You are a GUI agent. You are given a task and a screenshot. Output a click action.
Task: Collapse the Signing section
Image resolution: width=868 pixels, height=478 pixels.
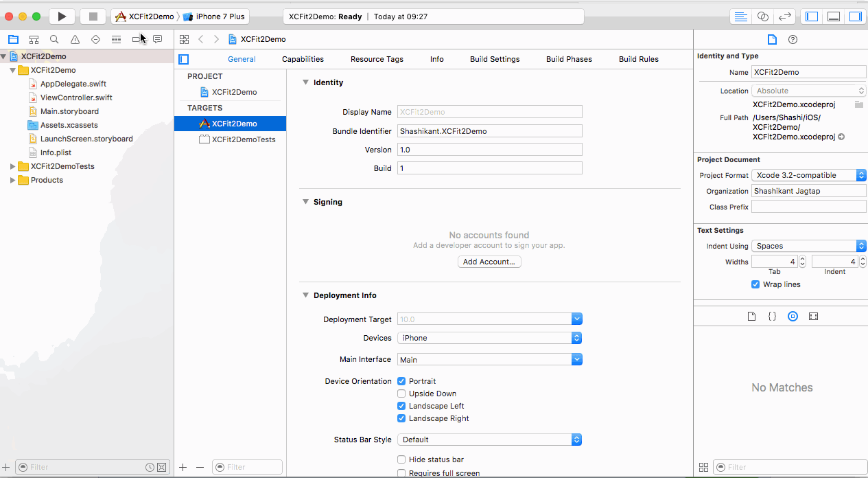pos(306,202)
